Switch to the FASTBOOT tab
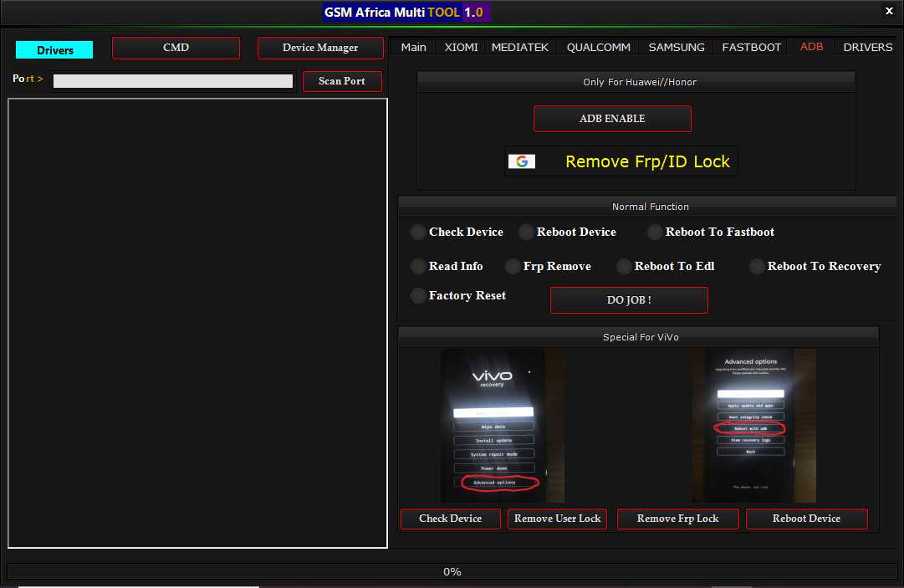 751,48
